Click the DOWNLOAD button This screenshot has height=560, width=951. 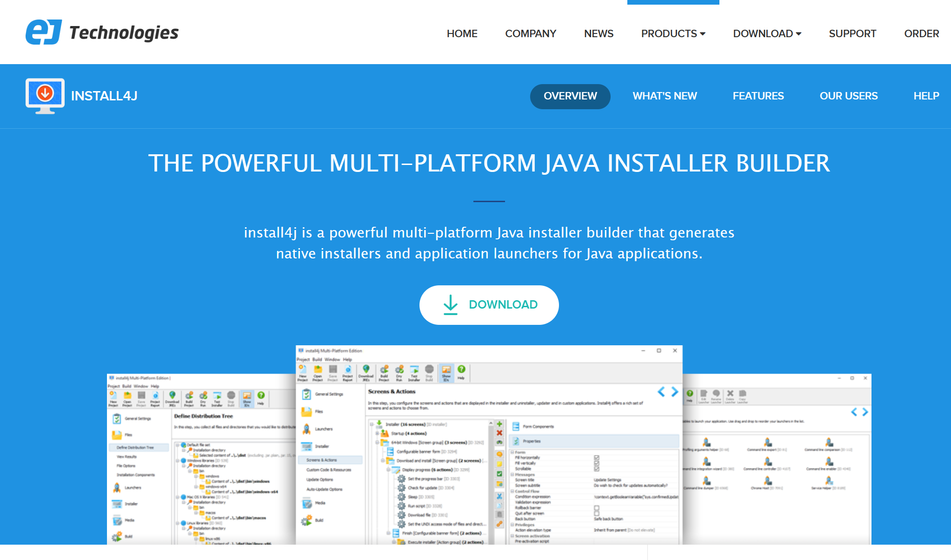490,305
